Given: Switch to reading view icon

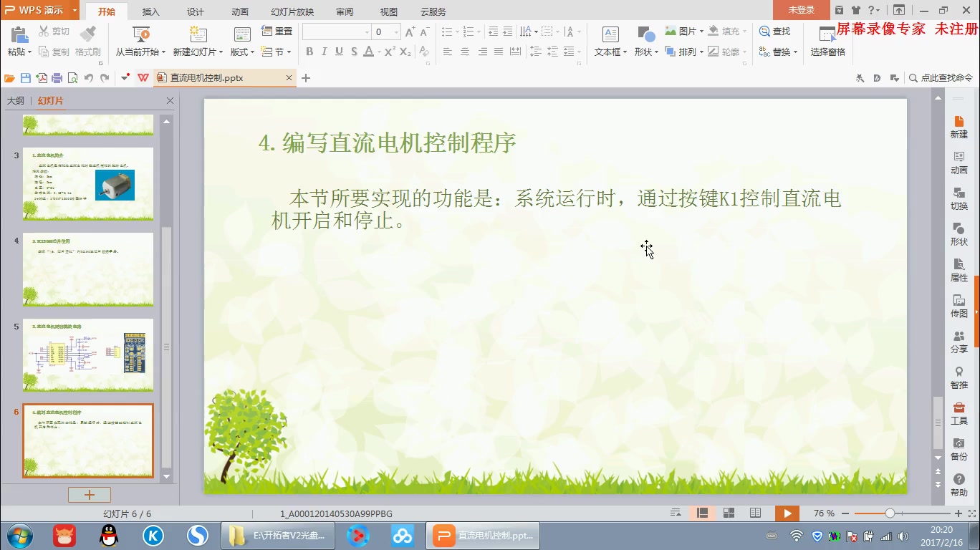Looking at the screenshot, I should pyautogui.click(x=755, y=513).
